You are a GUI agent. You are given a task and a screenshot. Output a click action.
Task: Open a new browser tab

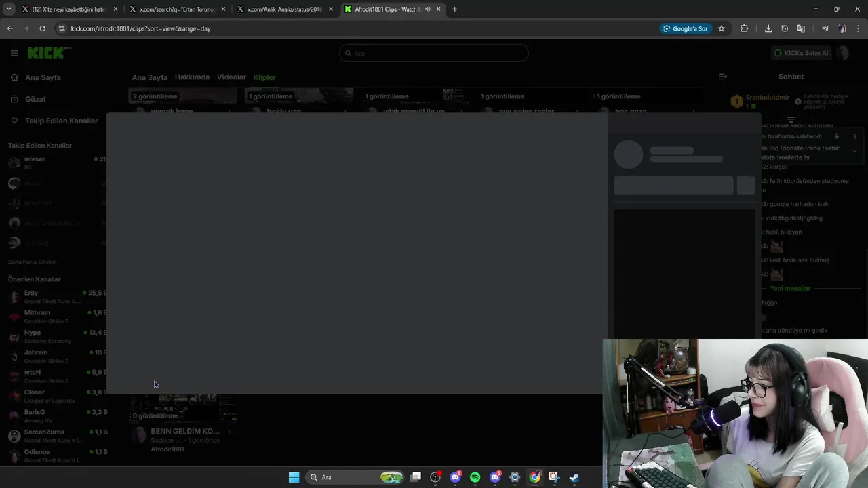[x=454, y=9]
